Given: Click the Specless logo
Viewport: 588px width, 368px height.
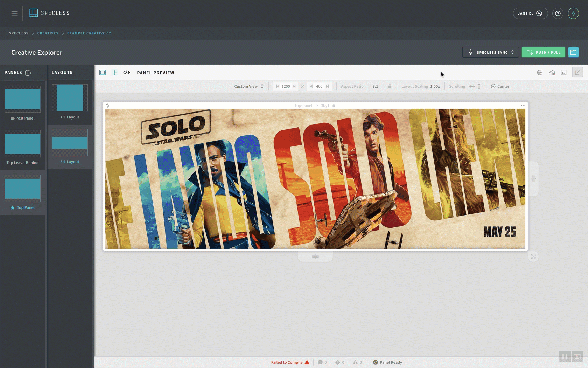Looking at the screenshot, I should point(49,13).
